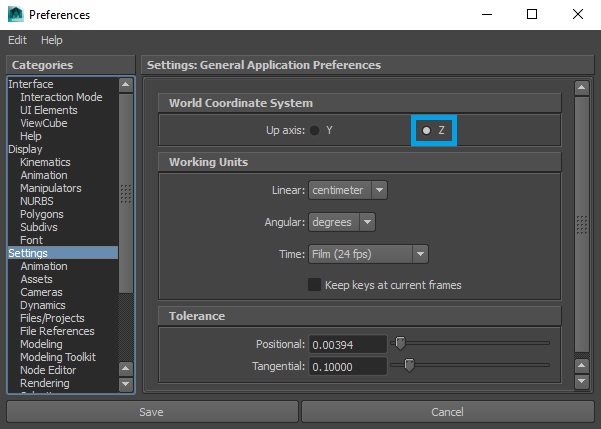601x429 pixels.
Task: Select Node Editor category
Action: [x=63, y=370]
